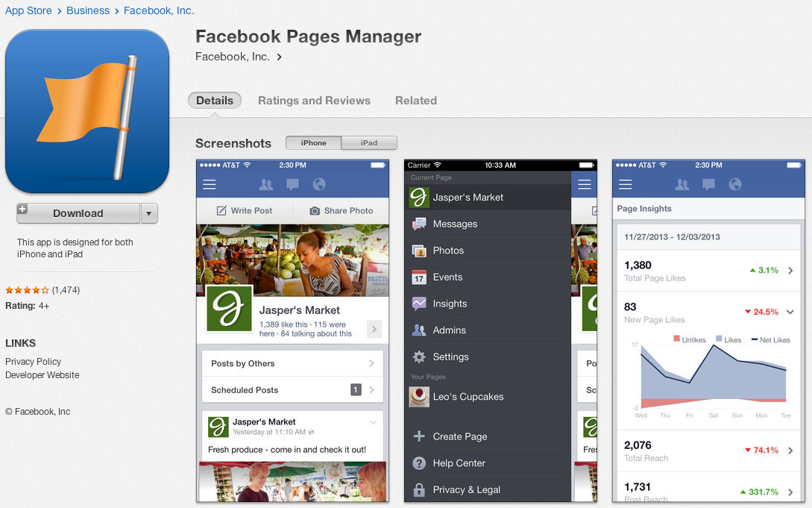Click the Messages icon in the dark sidebar

419,224
